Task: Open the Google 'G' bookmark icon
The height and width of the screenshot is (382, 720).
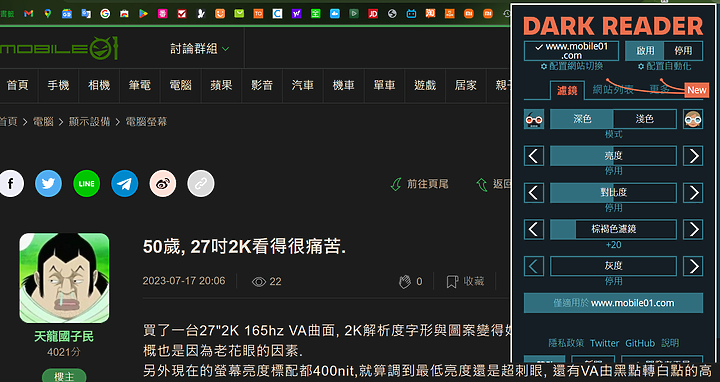Action: tap(105, 14)
